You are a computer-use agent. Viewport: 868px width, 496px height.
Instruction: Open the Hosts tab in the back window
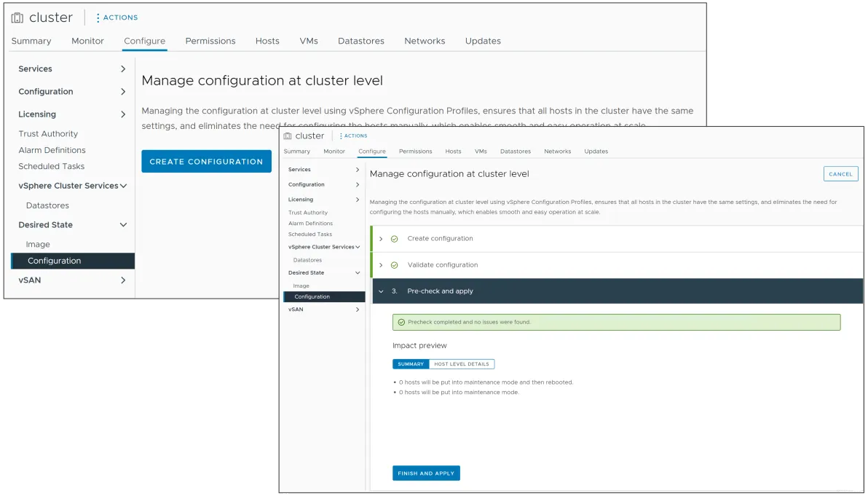coord(267,41)
